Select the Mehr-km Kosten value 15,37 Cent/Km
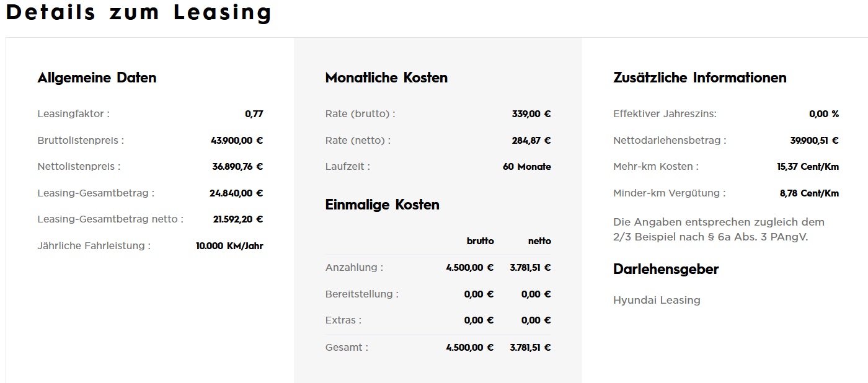 807,167
